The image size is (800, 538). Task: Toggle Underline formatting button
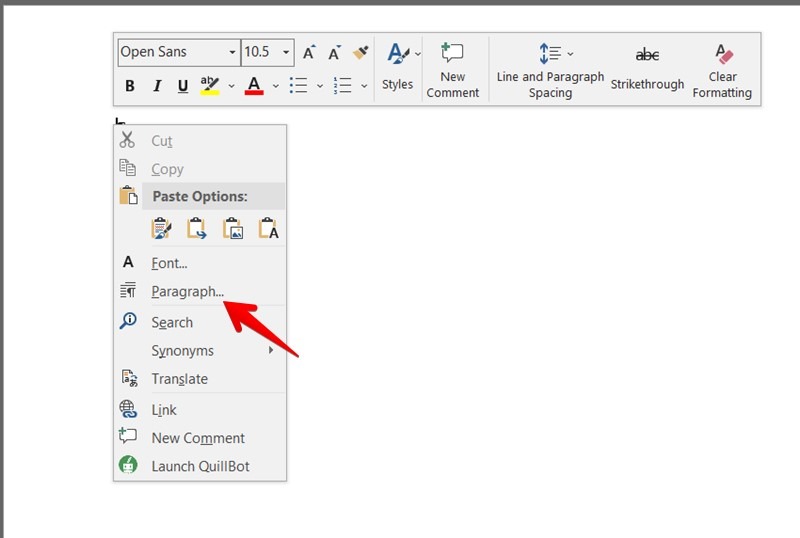183,86
